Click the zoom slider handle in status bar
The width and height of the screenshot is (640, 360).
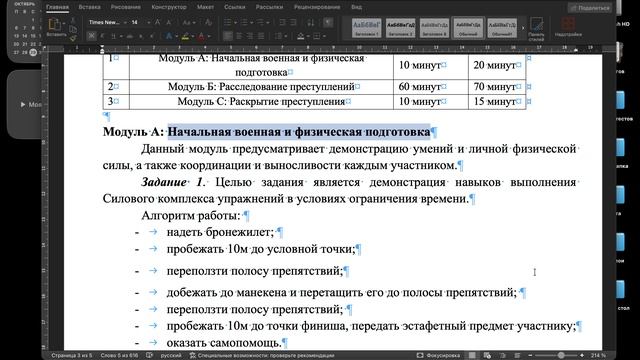coord(561,356)
